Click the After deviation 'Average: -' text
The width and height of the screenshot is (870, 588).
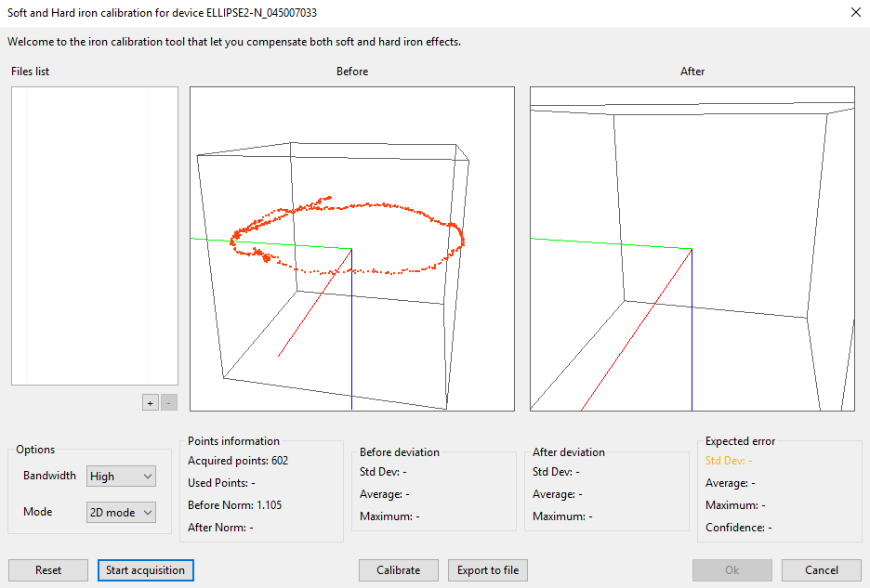coord(558,493)
